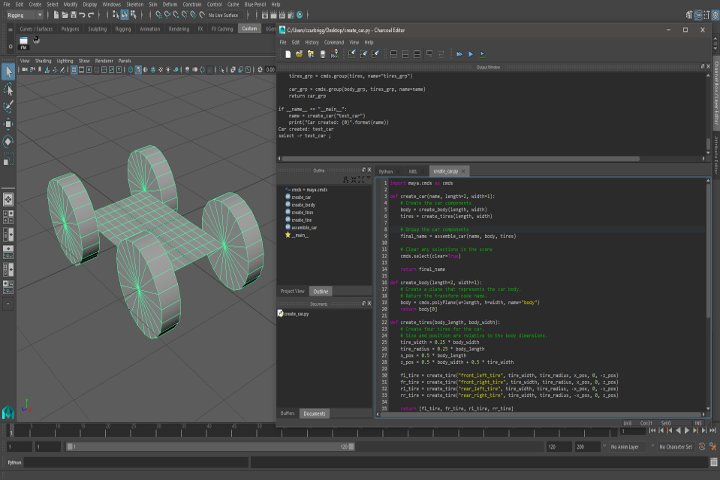Click Maya's Open Scene folder icon
The width and height of the screenshot is (720, 480).
tap(65, 15)
